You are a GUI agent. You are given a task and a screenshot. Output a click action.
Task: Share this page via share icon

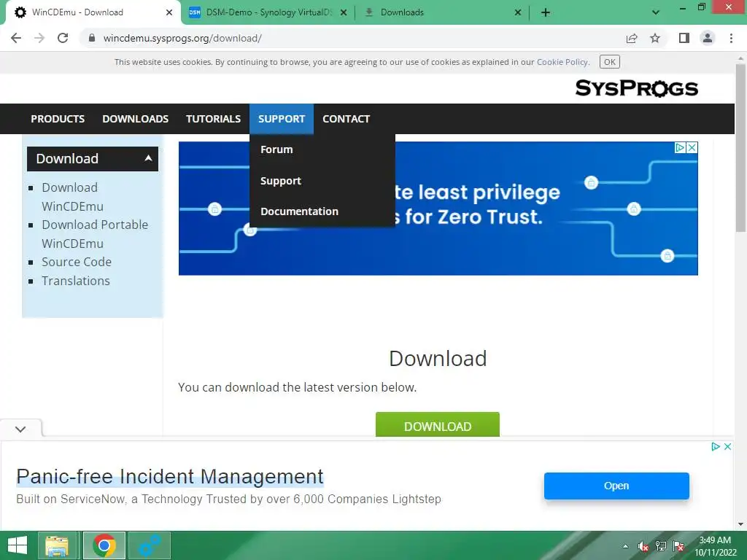(x=632, y=38)
